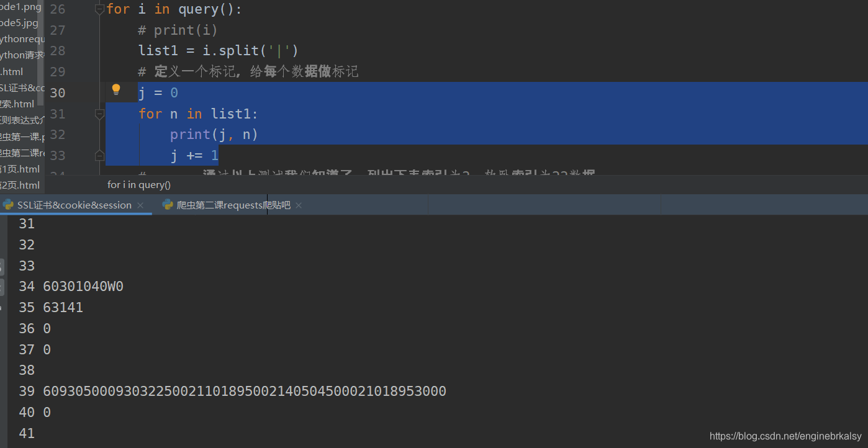Click gutter line number 27

(x=57, y=30)
